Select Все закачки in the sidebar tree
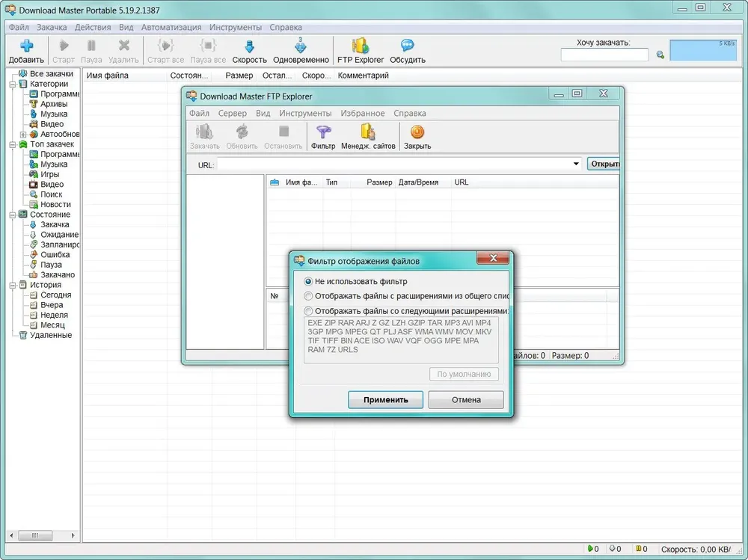The height and width of the screenshot is (560, 748). point(51,73)
